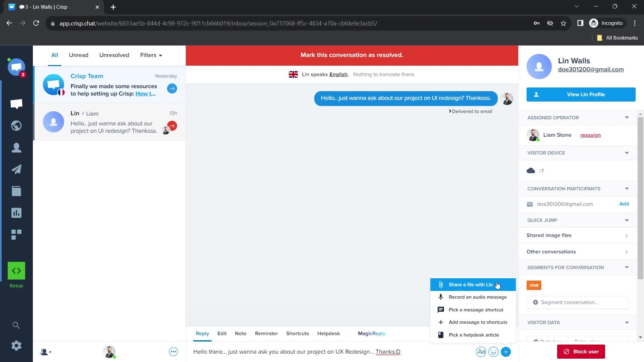Switch to the Note tab
This screenshot has height=362, width=644.
pyautogui.click(x=240, y=333)
